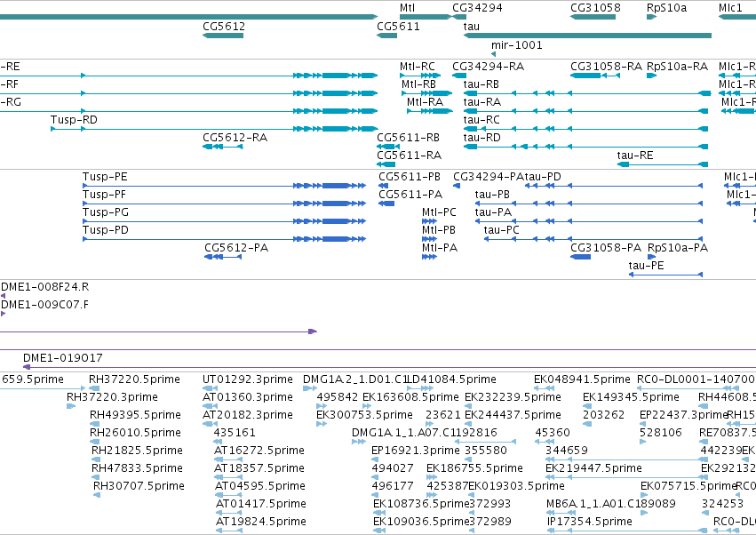
Task: Click the tau gene label
Action: tap(472, 26)
